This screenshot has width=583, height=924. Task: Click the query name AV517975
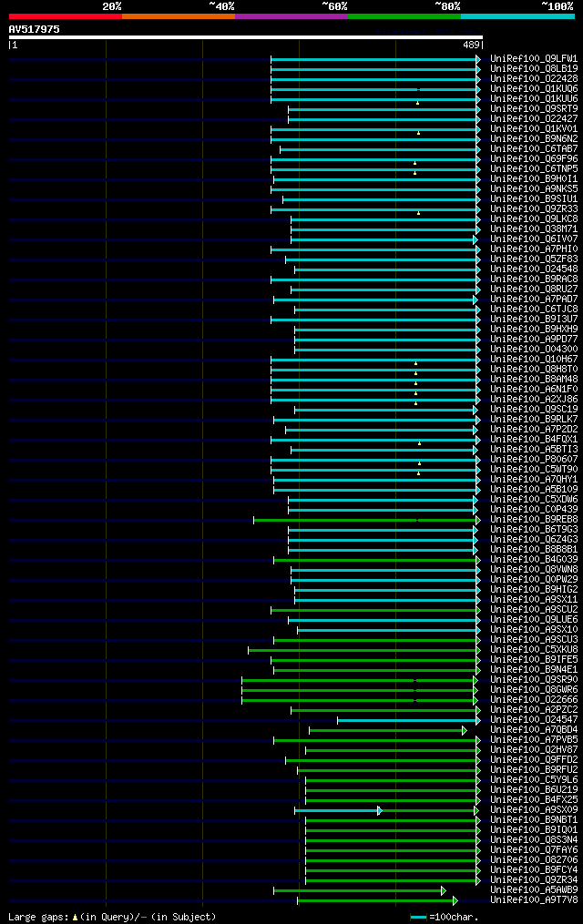point(35,29)
